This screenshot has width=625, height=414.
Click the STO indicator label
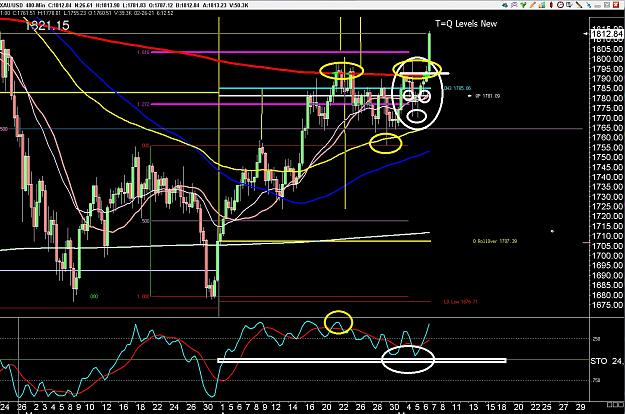[599, 361]
